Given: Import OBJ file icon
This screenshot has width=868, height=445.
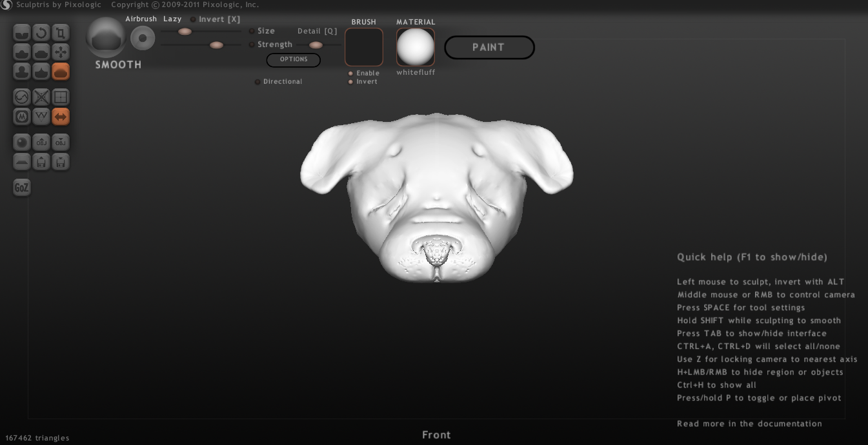Looking at the screenshot, I should click(41, 143).
